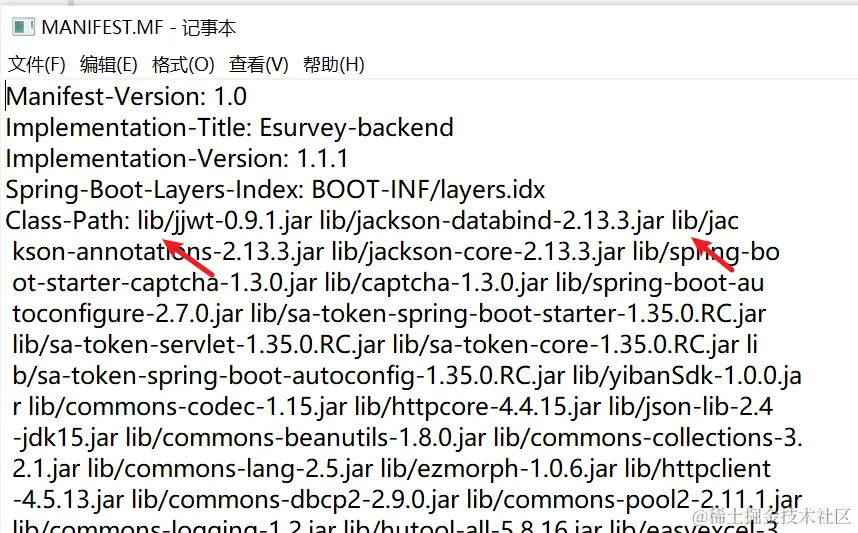Image resolution: width=858 pixels, height=533 pixels.
Task: Open the 格式(O) menu
Action: [183, 65]
